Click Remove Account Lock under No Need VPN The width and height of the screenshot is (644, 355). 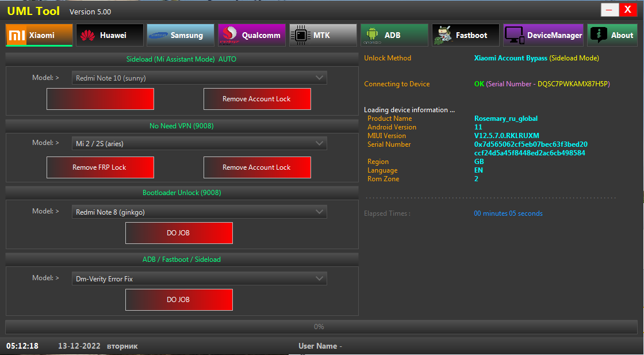tap(257, 167)
